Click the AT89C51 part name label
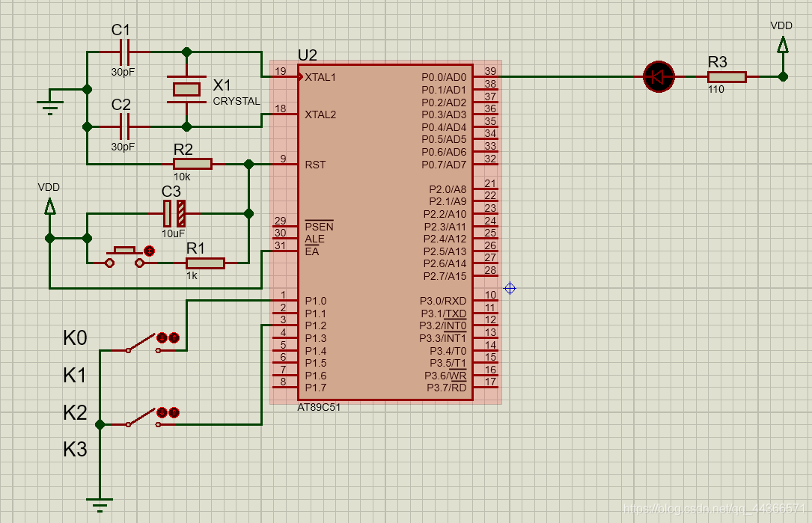The height and width of the screenshot is (523, 812). [319, 408]
